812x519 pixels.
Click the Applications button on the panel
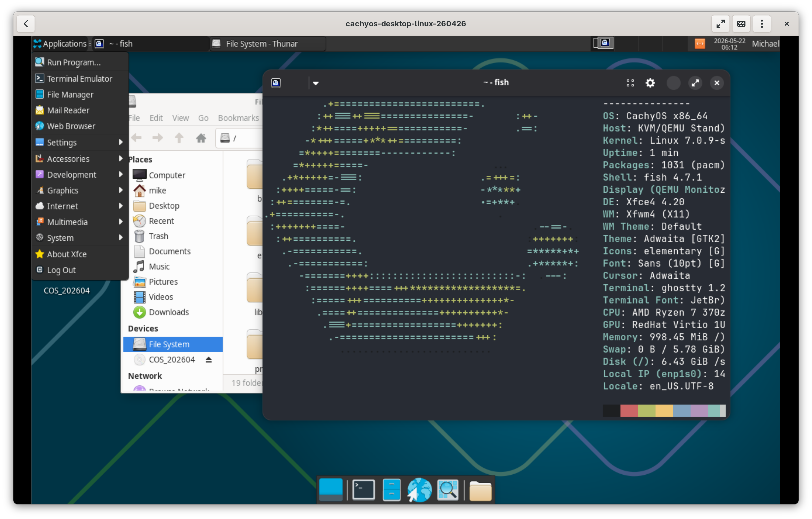(x=61, y=44)
